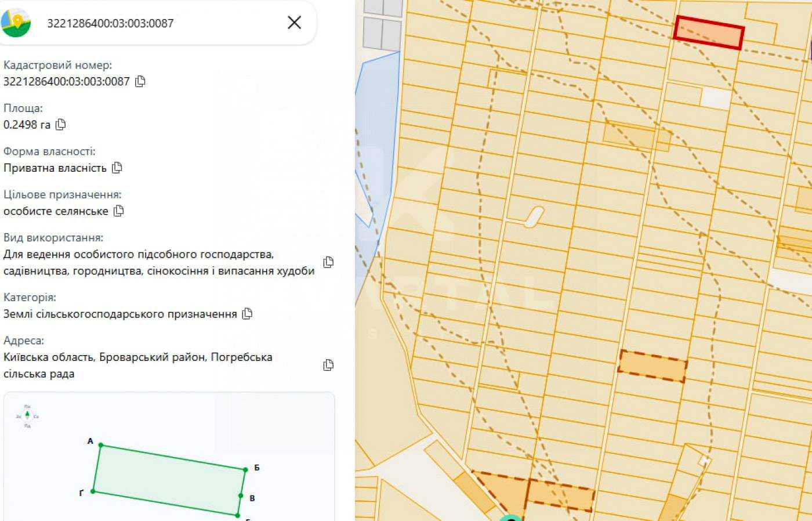Image resolution: width=812 pixels, height=521 pixels.
Task: Copy the ownership form text
Action: [117, 168]
